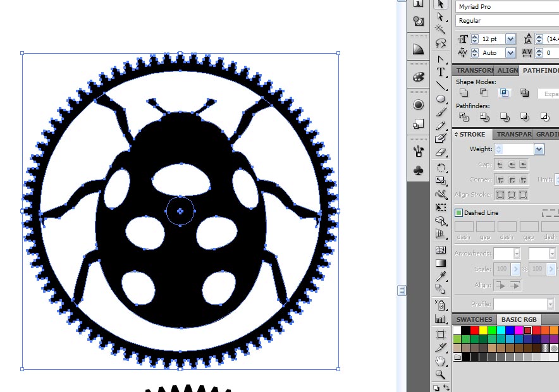Select the Lasso tool
Image resolution: width=559 pixels, height=392 pixels.
(x=441, y=43)
